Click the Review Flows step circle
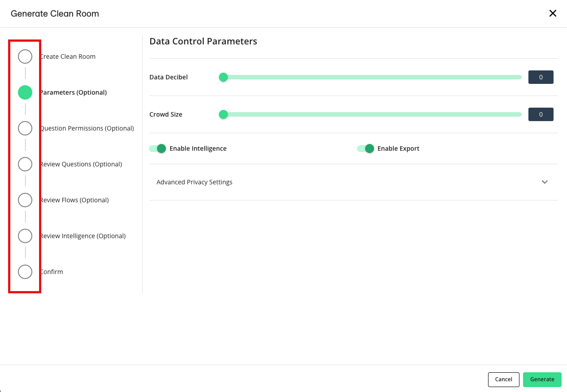The height and width of the screenshot is (392, 567). click(25, 200)
